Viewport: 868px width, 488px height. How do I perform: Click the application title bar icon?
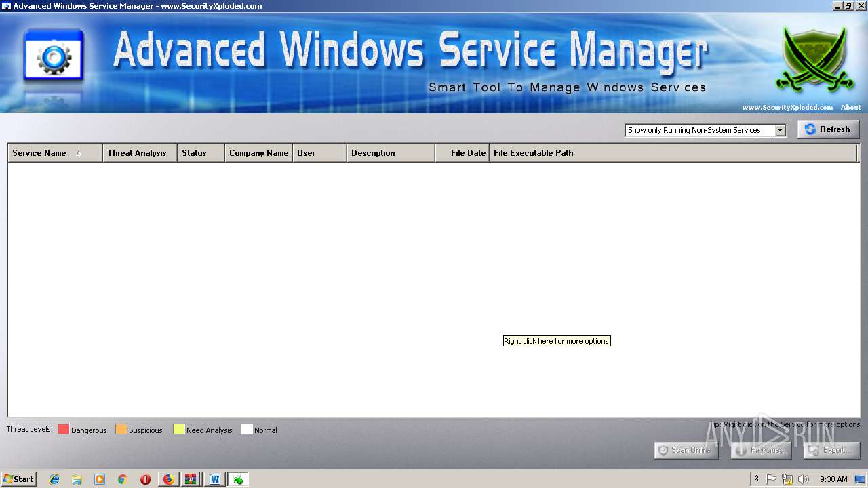click(x=6, y=6)
